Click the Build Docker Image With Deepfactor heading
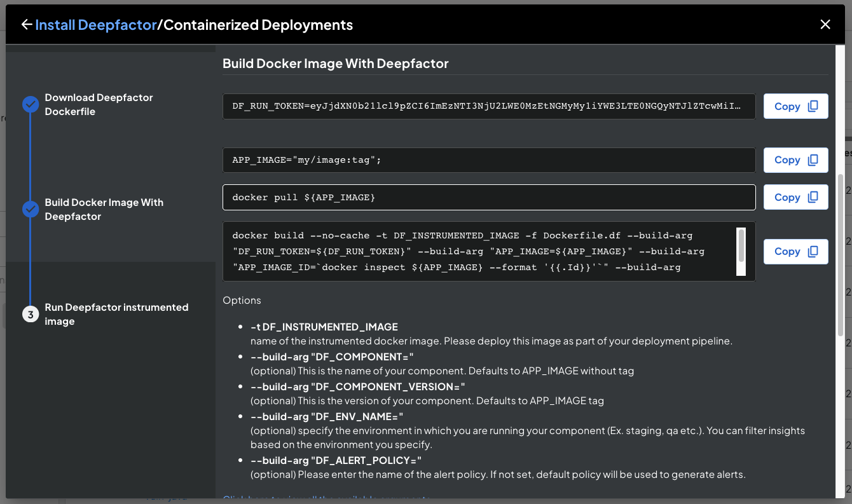Image resolution: width=852 pixels, height=504 pixels. click(x=336, y=64)
